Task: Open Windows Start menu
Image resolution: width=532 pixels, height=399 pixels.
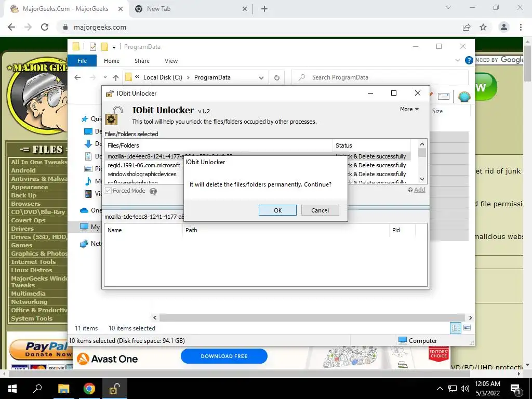Action: pyautogui.click(x=12, y=389)
